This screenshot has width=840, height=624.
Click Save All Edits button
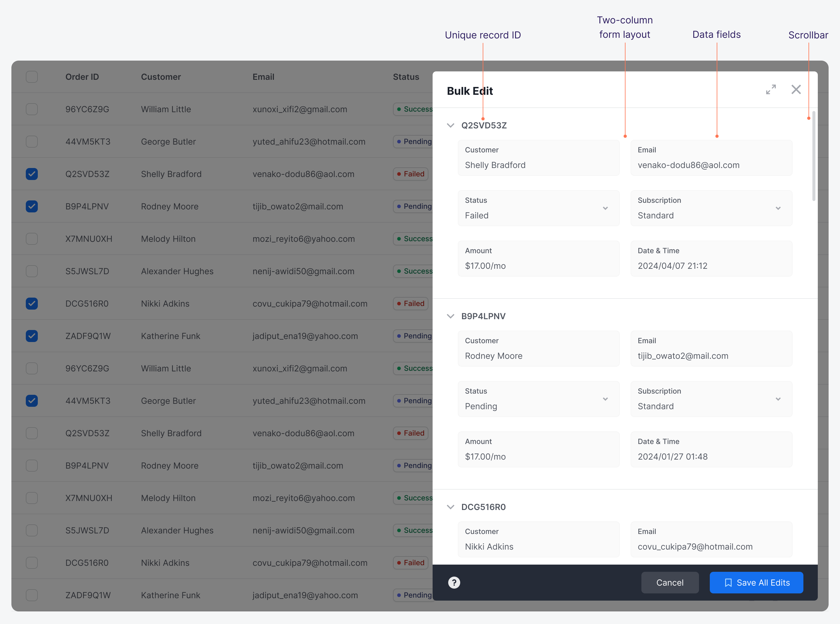click(x=756, y=583)
